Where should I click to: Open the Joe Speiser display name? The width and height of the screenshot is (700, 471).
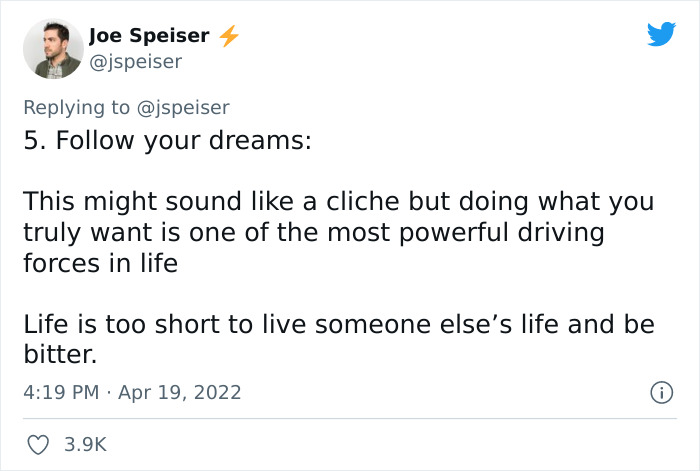click(x=149, y=36)
